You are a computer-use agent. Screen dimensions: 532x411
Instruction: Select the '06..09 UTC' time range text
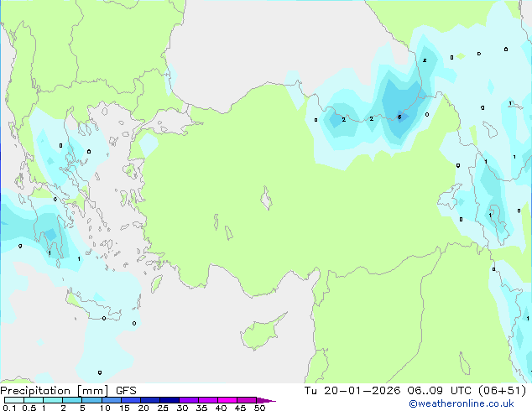[x=439, y=391]
